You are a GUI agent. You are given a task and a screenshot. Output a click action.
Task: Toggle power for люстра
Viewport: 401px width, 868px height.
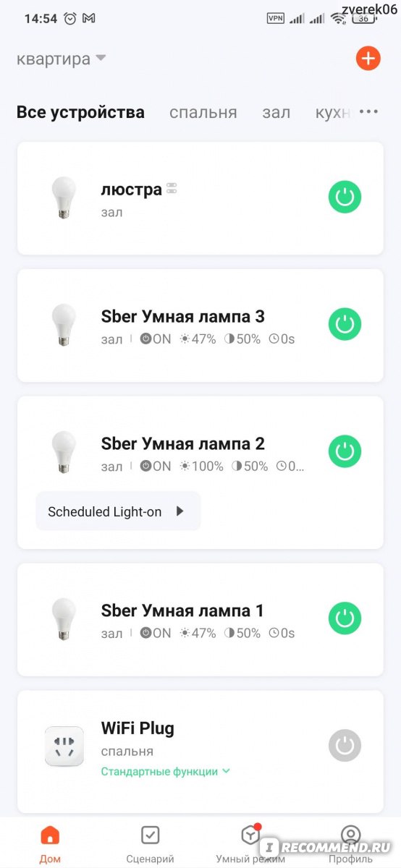[345, 197]
